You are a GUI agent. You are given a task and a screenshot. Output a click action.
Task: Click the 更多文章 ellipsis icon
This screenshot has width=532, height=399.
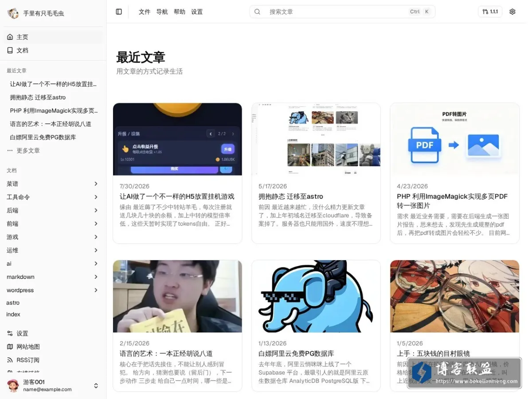[10, 151]
